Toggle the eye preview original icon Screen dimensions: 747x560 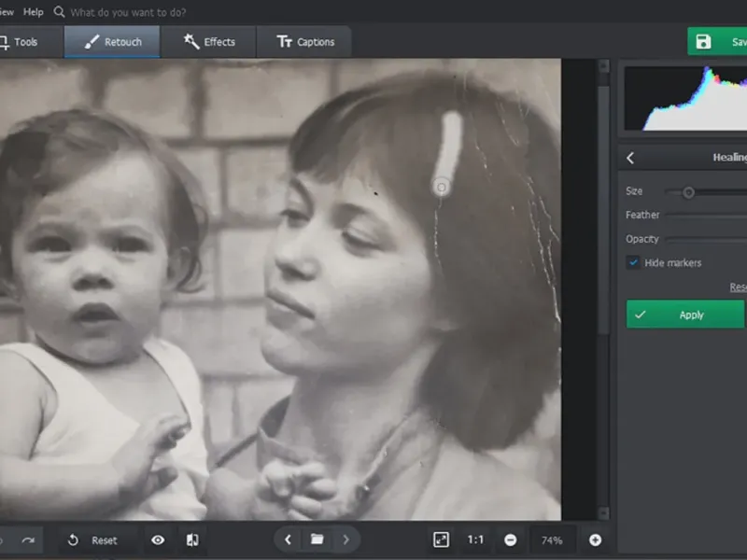point(158,540)
